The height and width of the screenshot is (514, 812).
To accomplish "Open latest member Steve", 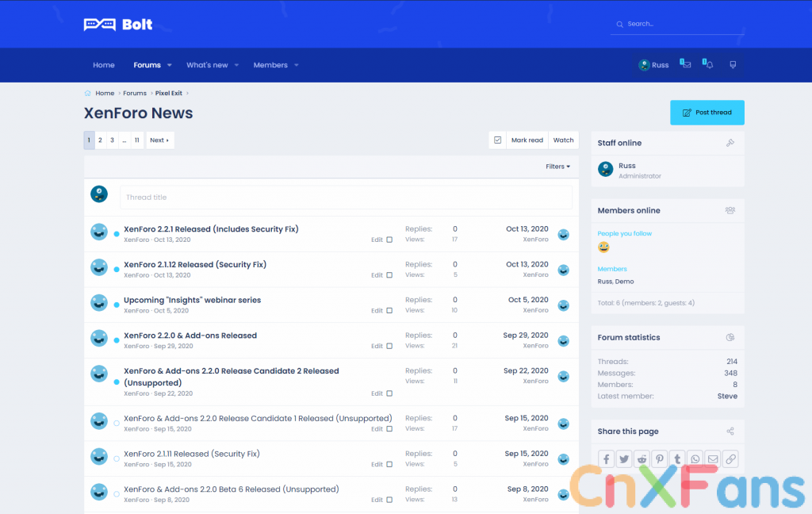I will click(727, 397).
